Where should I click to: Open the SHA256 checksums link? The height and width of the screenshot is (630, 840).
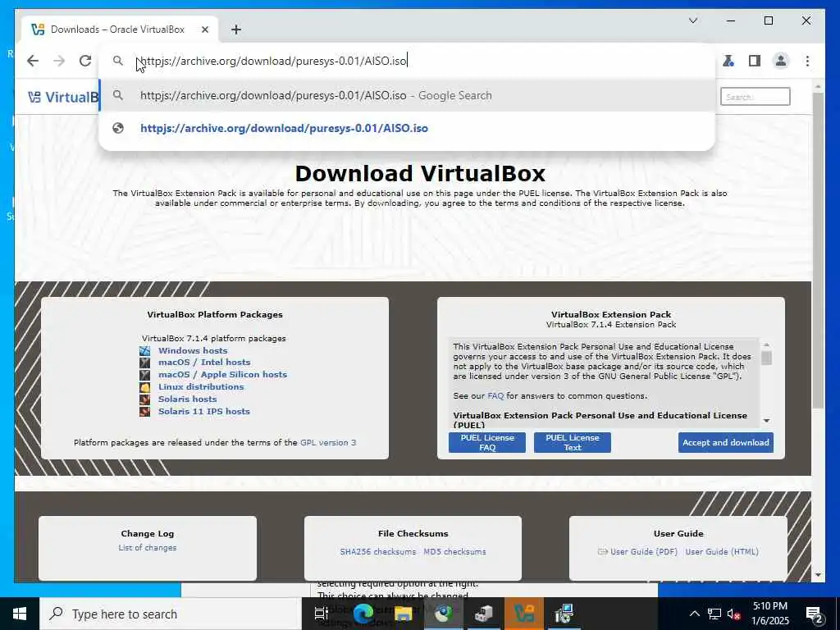coord(377,552)
